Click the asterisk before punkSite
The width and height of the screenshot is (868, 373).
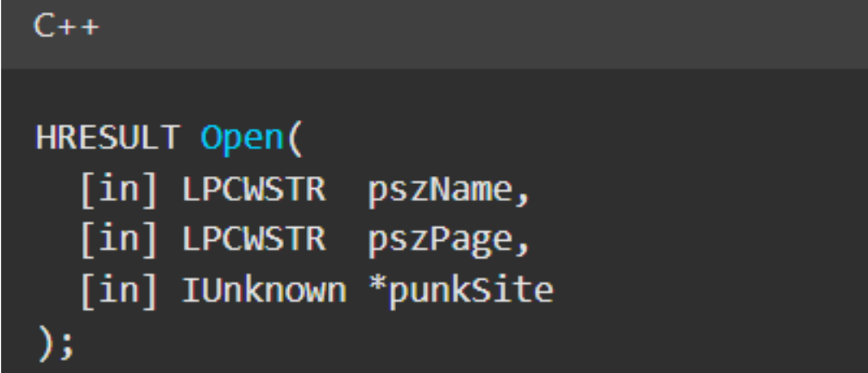376,288
